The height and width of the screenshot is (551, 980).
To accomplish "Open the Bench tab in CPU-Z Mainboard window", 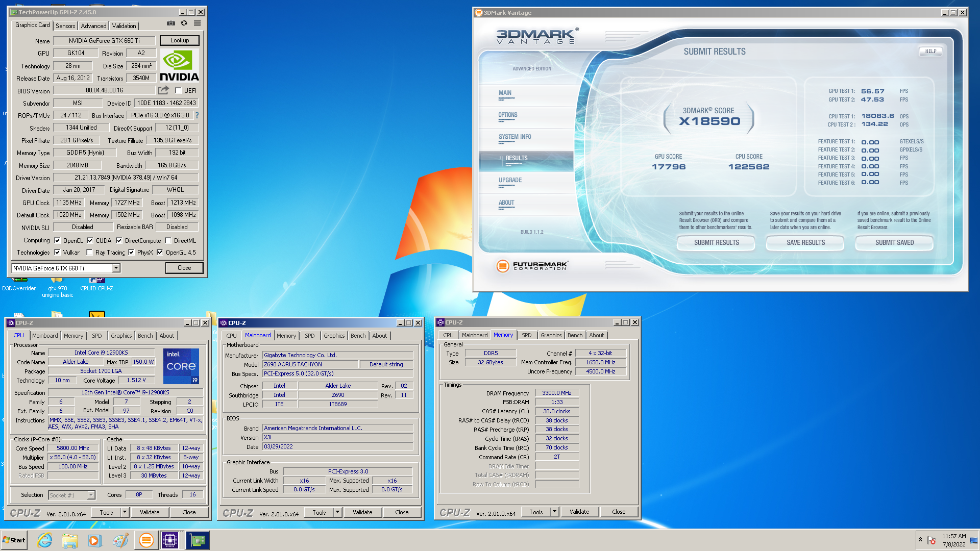I will coord(358,336).
